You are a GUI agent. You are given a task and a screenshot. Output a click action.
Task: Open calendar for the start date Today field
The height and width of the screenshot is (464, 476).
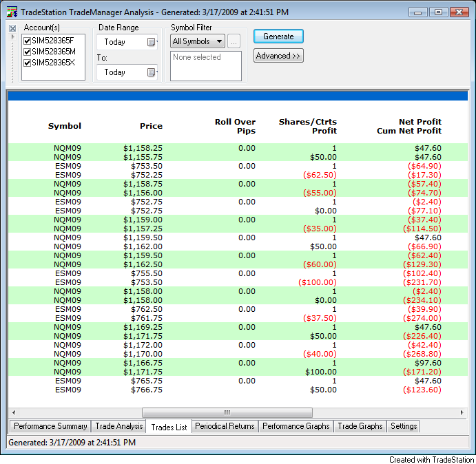[x=151, y=42]
